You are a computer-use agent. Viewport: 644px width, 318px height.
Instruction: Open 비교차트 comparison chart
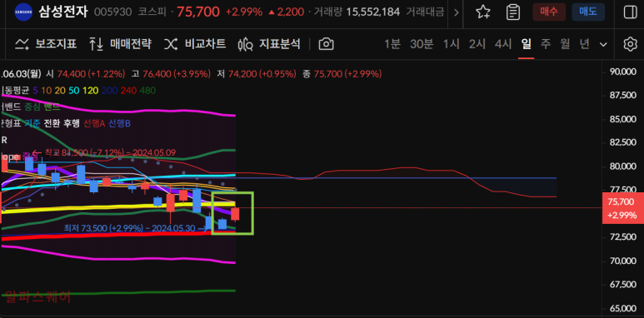point(195,44)
